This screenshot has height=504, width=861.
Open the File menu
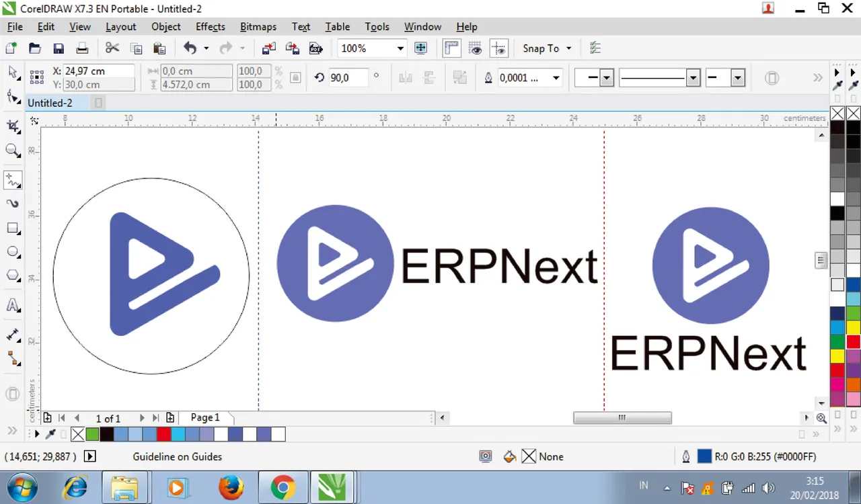click(15, 27)
